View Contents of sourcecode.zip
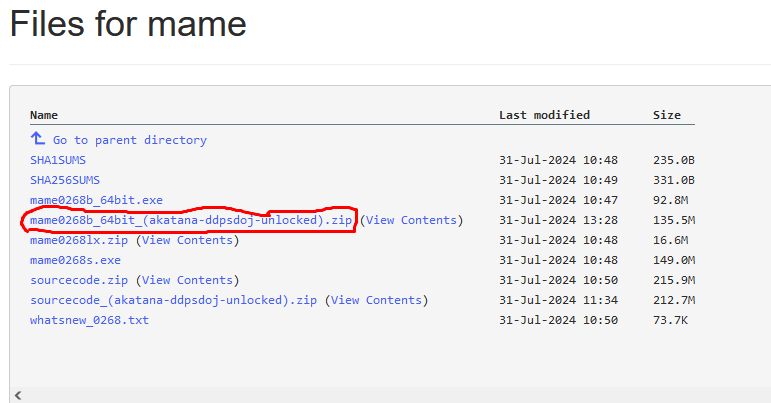This screenshot has width=771, height=403. [x=187, y=280]
